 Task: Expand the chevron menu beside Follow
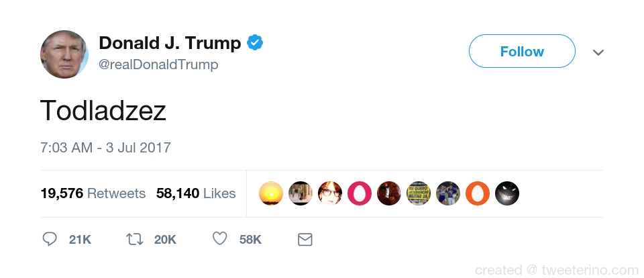click(598, 52)
